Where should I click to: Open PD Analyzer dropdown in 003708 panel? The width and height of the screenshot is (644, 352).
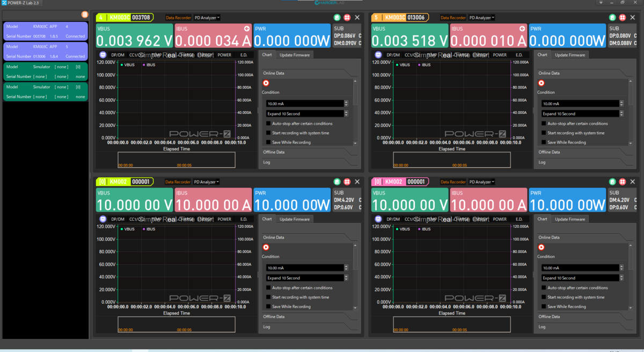point(207,18)
